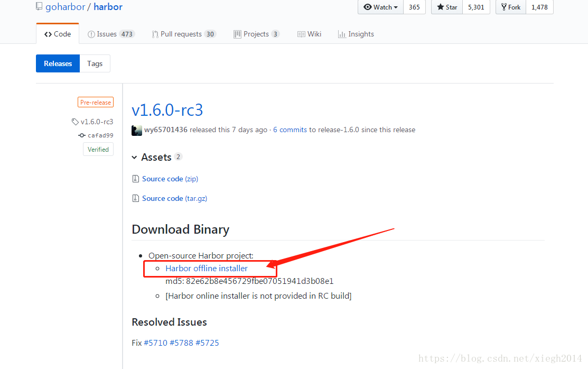
Task: Click the Pre-release label
Action: pyautogui.click(x=96, y=102)
